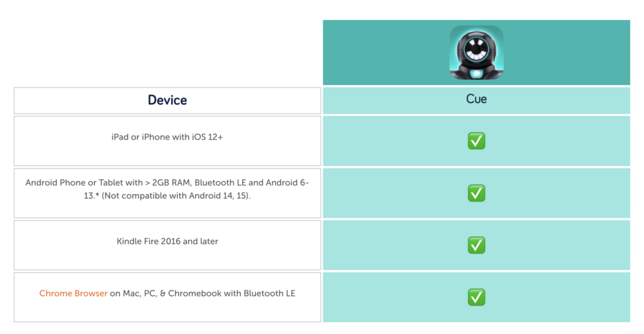This screenshot has width=644, height=334.
Task: Click the "iOS 12+" version text
Action: click(208, 136)
